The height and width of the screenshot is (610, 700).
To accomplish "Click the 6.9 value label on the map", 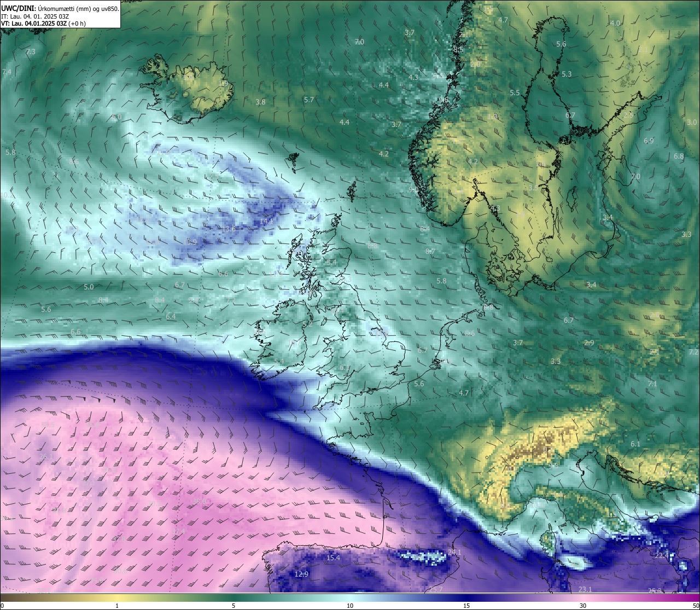I will click(649, 141).
